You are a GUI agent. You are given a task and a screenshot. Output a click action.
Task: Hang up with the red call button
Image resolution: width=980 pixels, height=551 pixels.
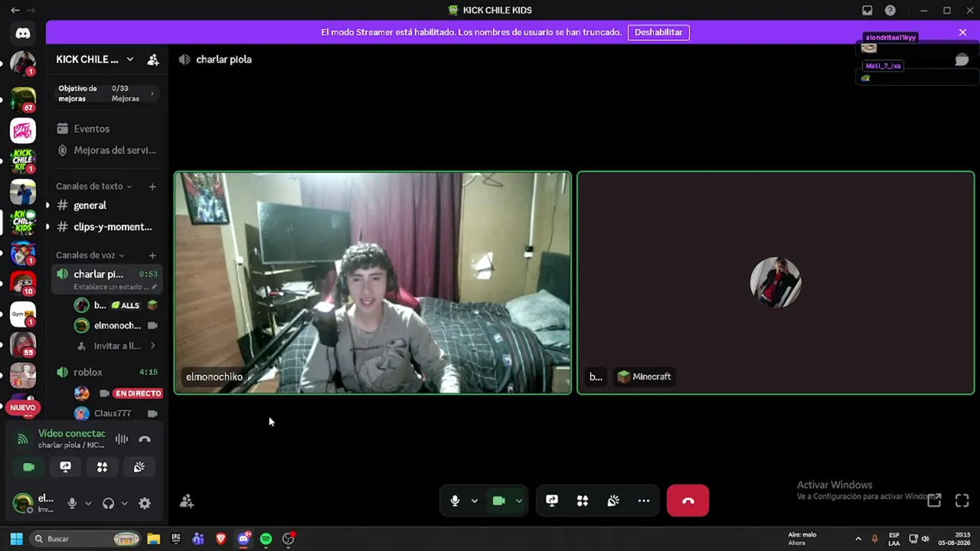coord(688,500)
